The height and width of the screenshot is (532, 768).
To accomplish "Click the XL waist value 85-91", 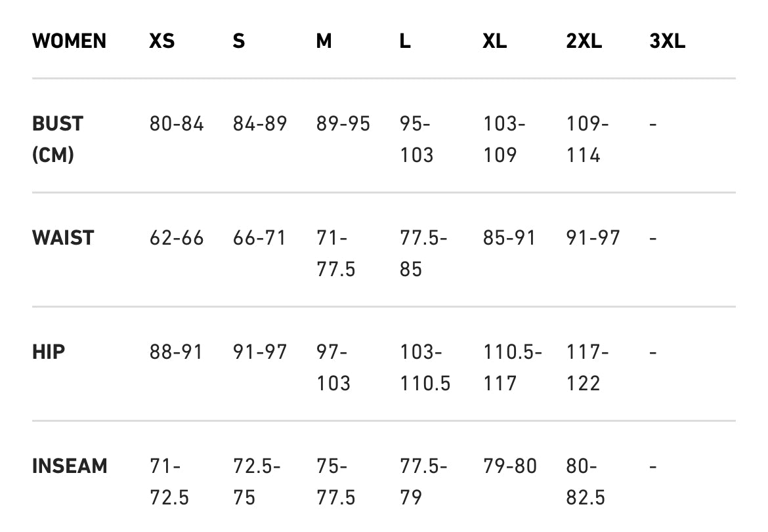I will [x=509, y=237].
